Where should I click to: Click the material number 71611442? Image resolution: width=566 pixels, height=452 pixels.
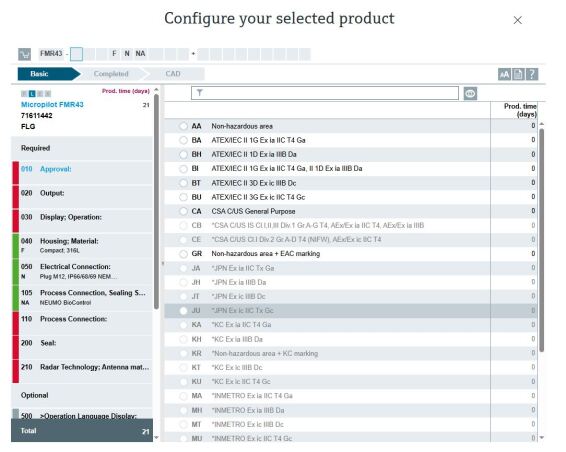tap(36, 116)
